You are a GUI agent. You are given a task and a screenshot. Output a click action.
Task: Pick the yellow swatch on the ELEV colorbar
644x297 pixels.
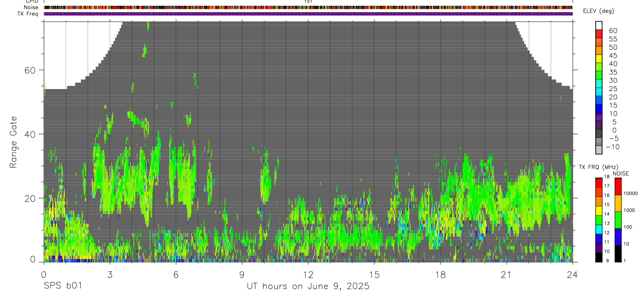[x=599, y=59]
